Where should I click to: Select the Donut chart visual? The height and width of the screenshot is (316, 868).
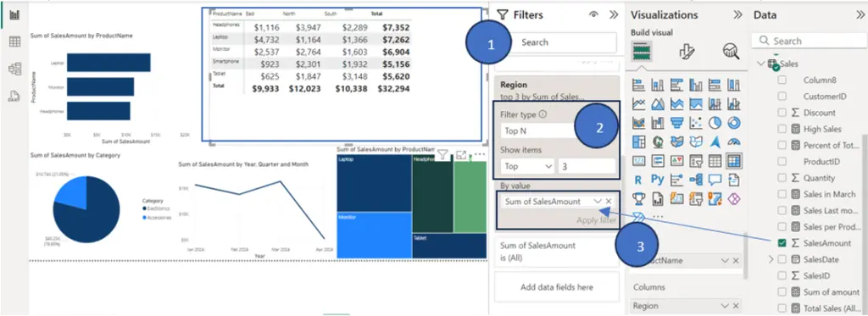tap(734, 123)
